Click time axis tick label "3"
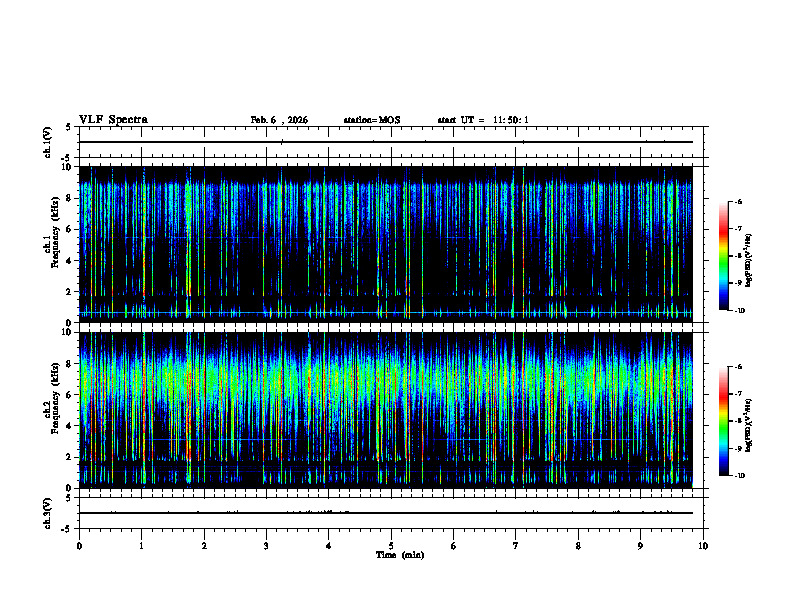Image resolution: width=792 pixels, height=612 pixels. click(266, 546)
